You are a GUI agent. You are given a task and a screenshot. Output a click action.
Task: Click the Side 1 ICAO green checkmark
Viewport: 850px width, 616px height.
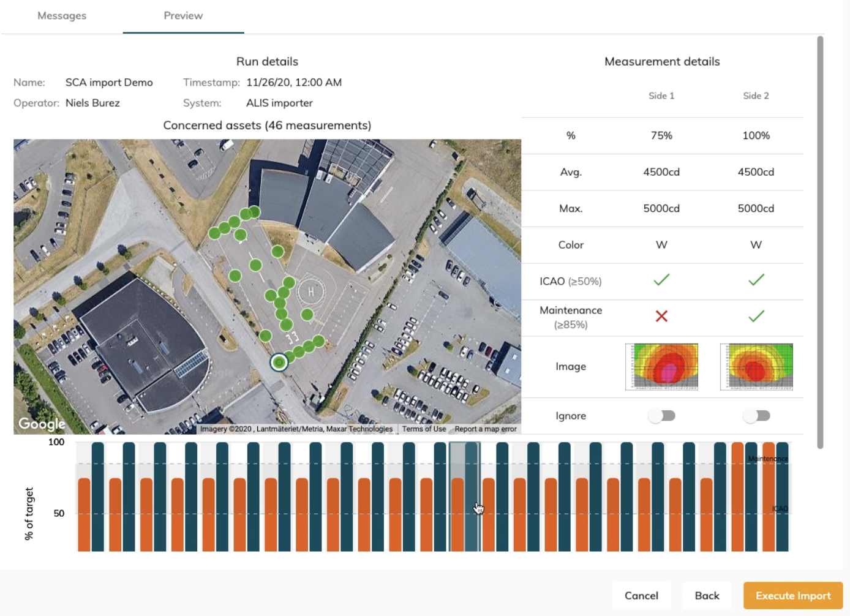661,280
